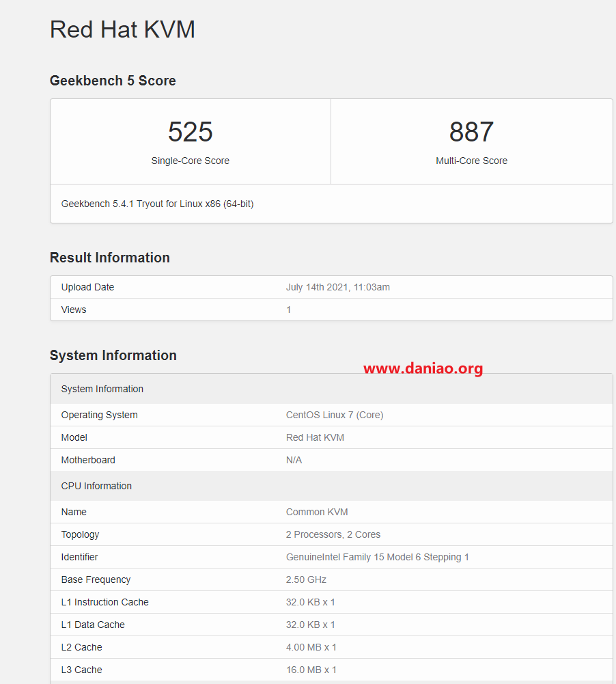Click the frequency value "2.50 GHz"

(x=306, y=579)
